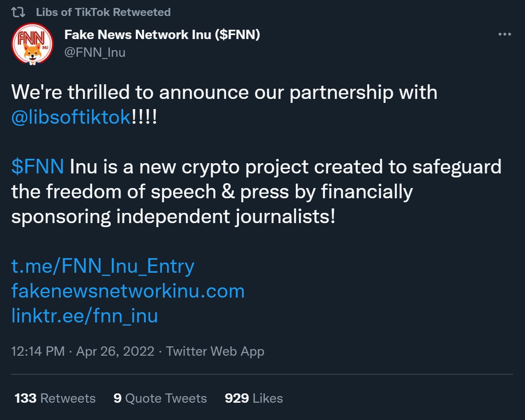Click the Twitter Web App source label
Image resolution: width=525 pixels, height=420 pixels.
point(215,352)
